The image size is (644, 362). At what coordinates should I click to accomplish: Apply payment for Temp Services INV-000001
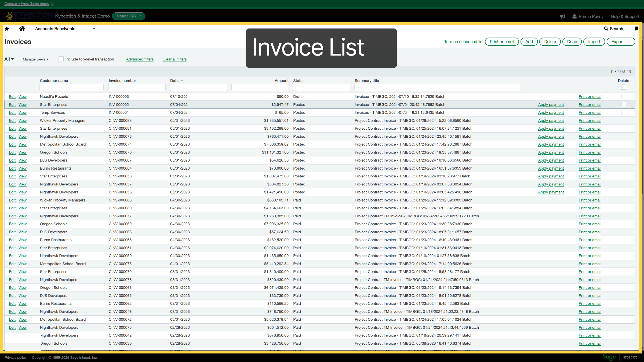(x=551, y=113)
